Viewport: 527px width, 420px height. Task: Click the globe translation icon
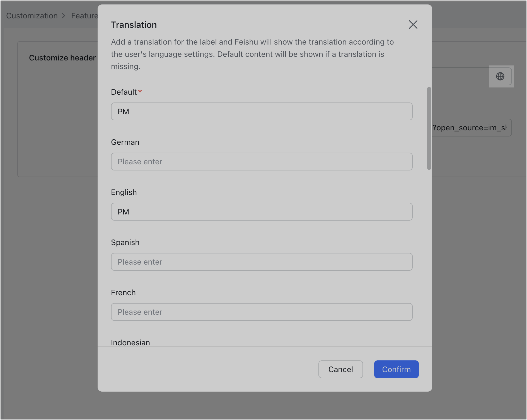(x=501, y=76)
